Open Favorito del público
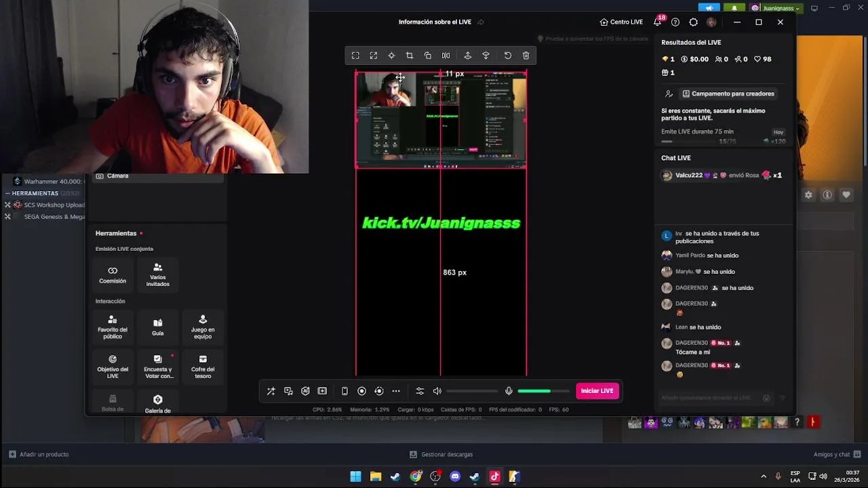The height and width of the screenshot is (488, 868). (x=113, y=327)
